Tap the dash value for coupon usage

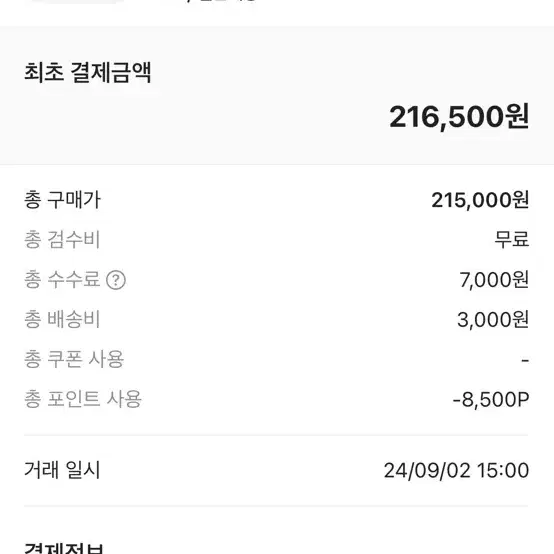coord(525,360)
